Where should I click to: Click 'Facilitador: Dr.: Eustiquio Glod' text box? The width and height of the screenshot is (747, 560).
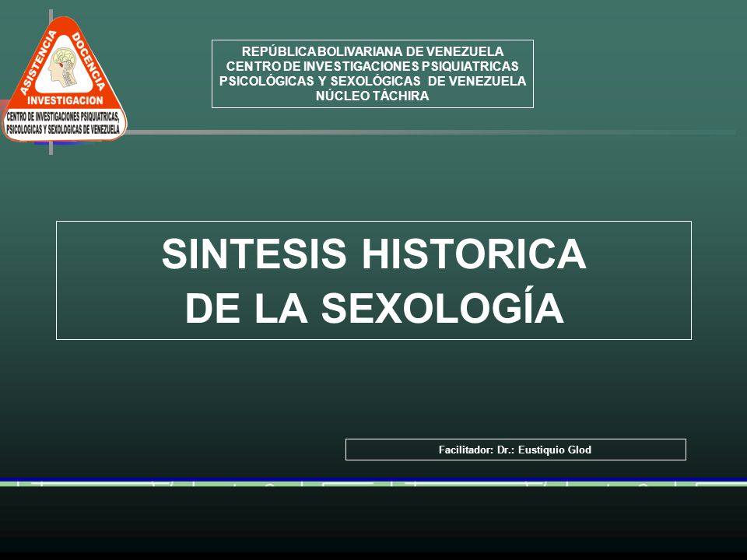pos(515,450)
